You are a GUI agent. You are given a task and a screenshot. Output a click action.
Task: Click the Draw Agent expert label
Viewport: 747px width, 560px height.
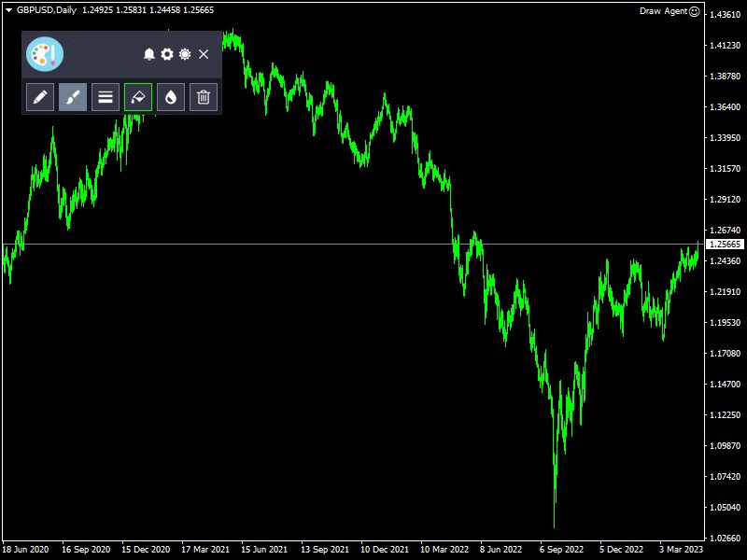tap(662, 11)
